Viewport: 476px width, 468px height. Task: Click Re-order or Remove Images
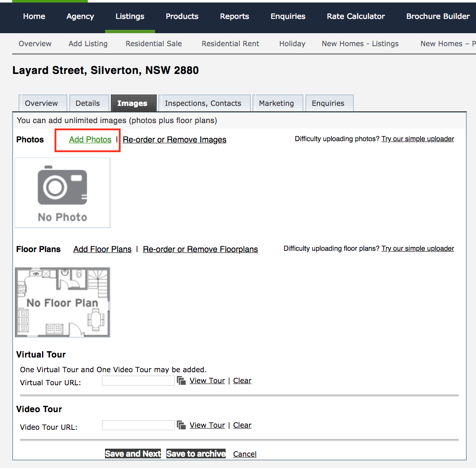tap(174, 139)
